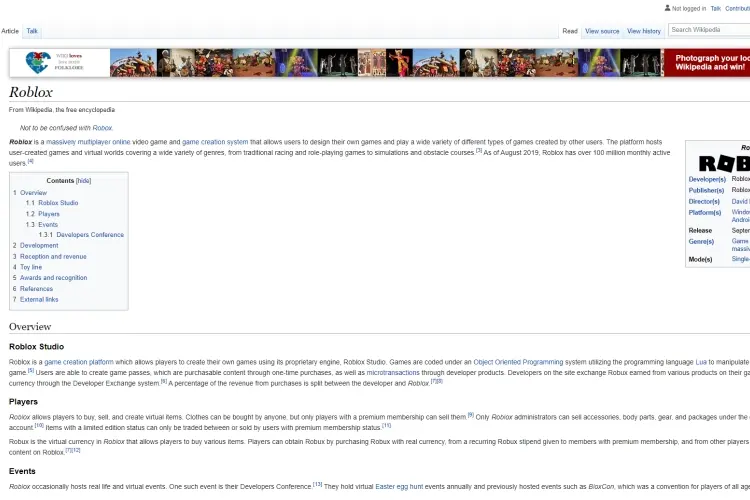Collapse contents using the hide link
The image size is (750, 500).
[83, 181]
